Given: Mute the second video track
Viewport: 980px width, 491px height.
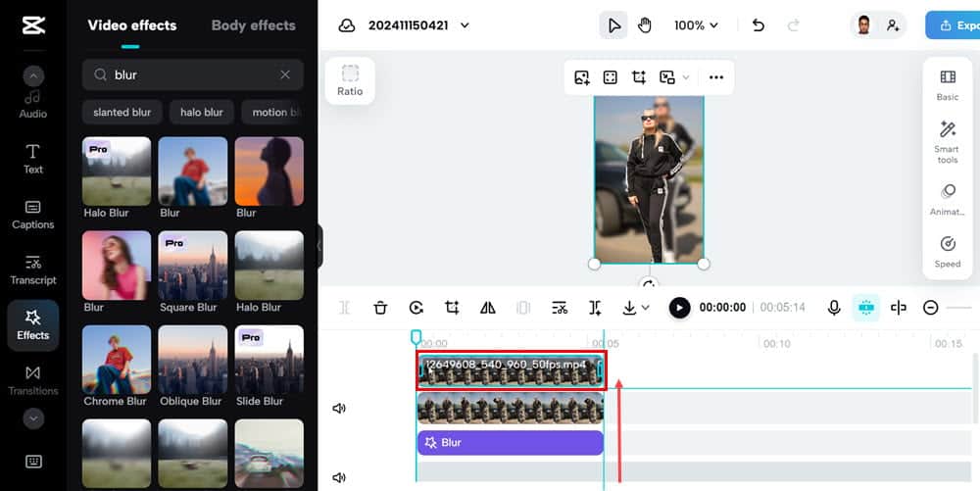Looking at the screenshot, I should coord(339,409).
